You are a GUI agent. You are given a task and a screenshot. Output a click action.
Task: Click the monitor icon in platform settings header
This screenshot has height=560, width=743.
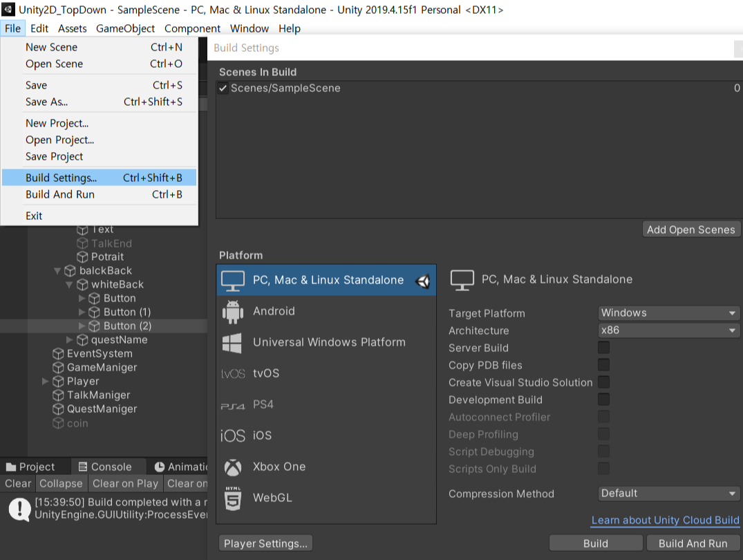pyautogui.click(x=462, y=280)
